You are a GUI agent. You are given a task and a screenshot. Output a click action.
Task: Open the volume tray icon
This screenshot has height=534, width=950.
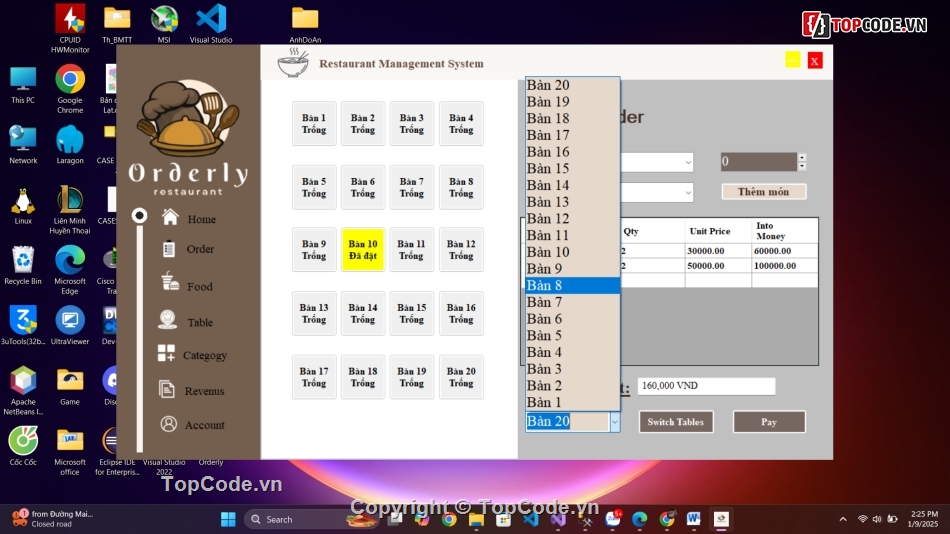pos(877,519)
